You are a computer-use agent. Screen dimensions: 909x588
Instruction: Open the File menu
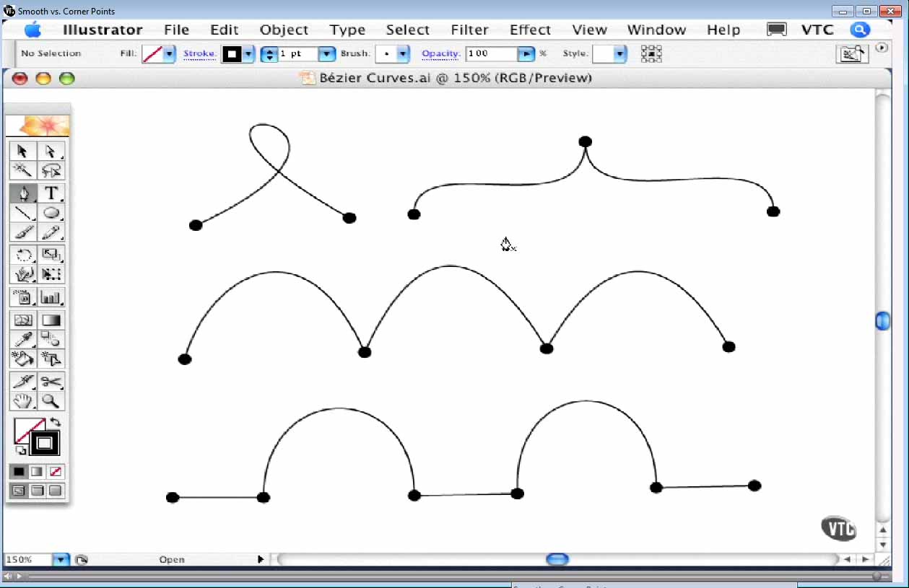pos(176,30)
